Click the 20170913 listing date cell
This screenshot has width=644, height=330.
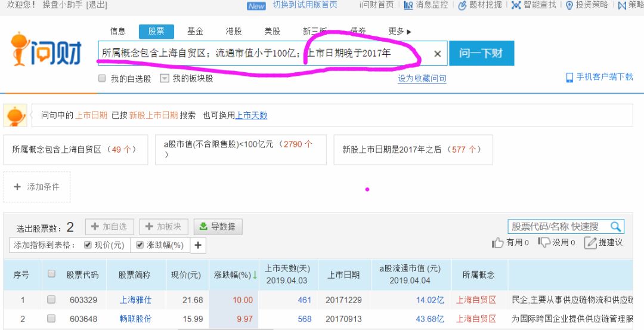344,319
